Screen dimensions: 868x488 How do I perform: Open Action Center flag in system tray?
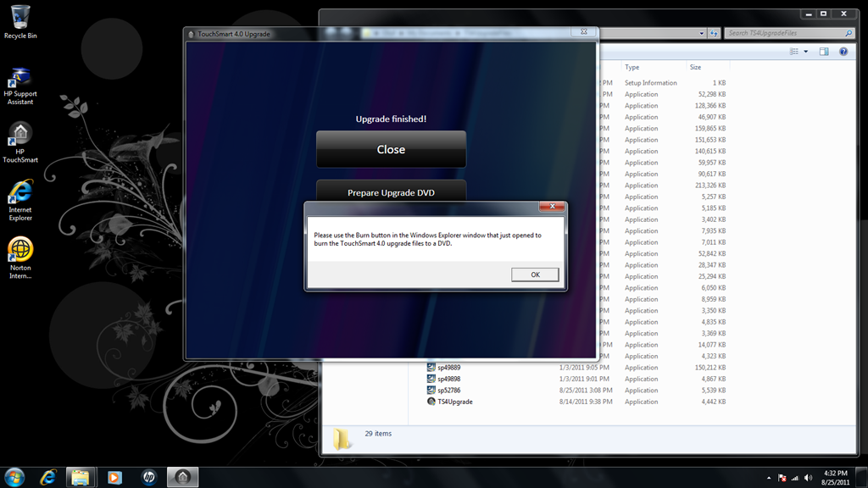pos(782,478)
